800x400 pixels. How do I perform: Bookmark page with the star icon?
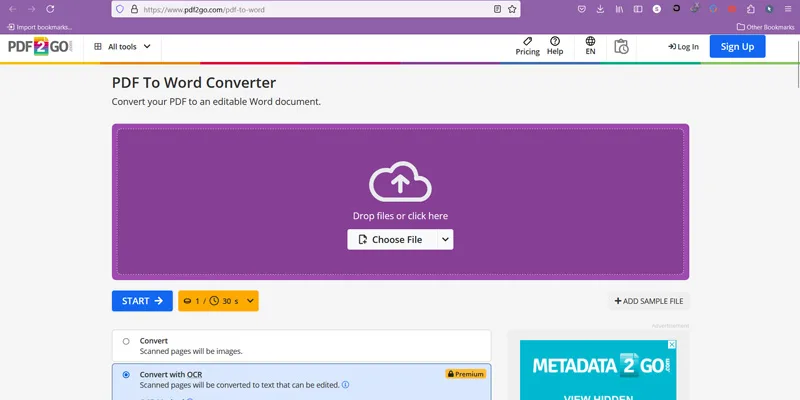point(512,9)
